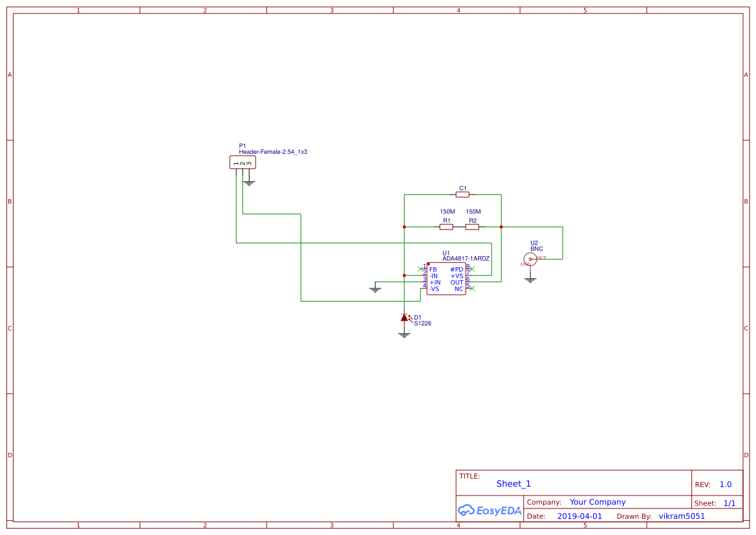
Task: Click the Date 2019-04-01 field
Action: click(x=580, y=516)
